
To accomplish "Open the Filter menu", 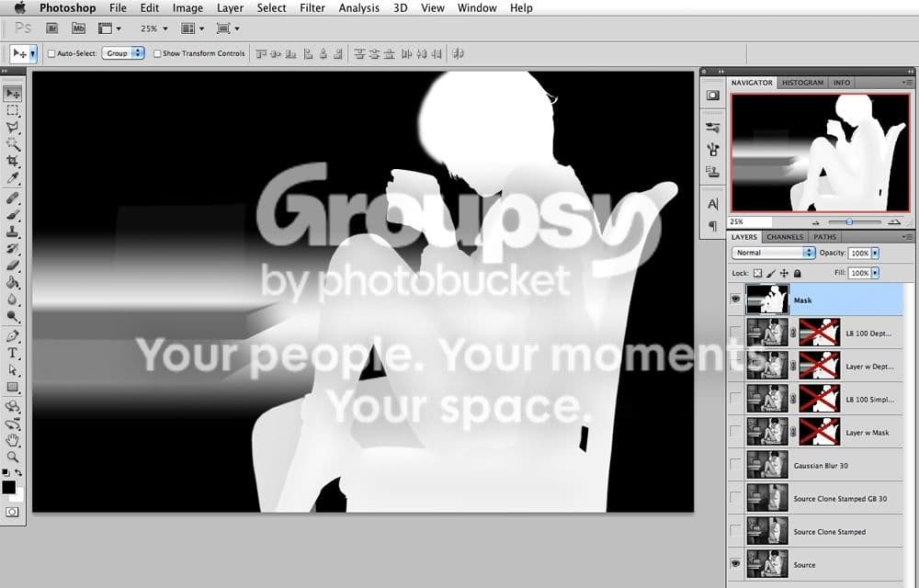I will pos(312,8).
